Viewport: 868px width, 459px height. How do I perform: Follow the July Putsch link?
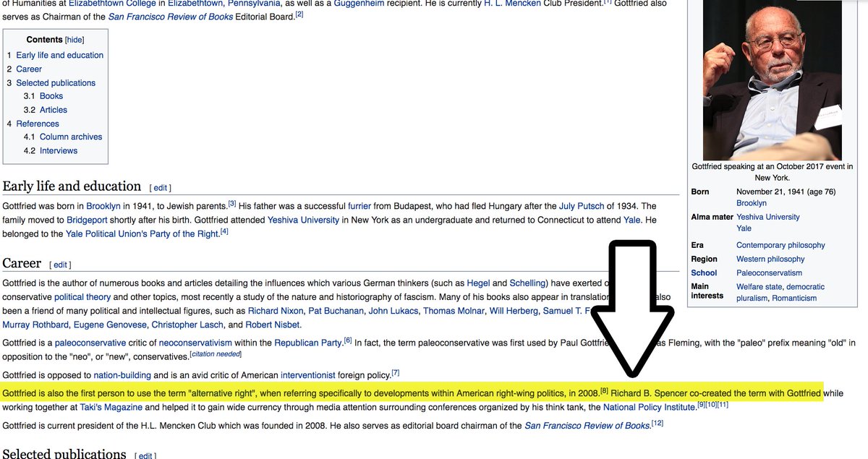pos(581,206)
